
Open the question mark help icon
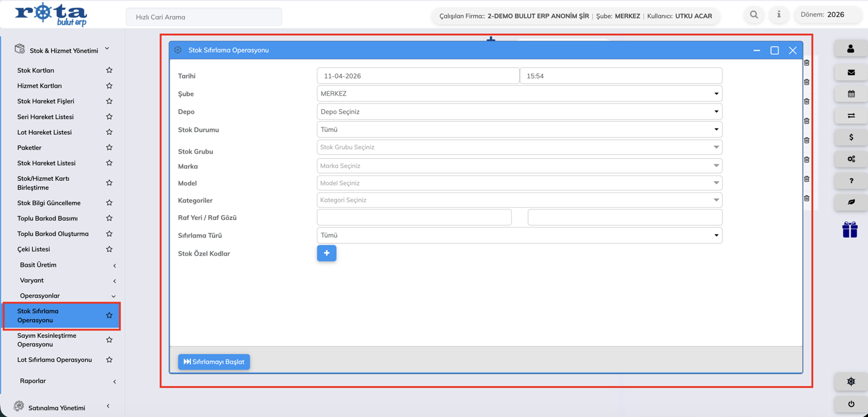point(850,181)
